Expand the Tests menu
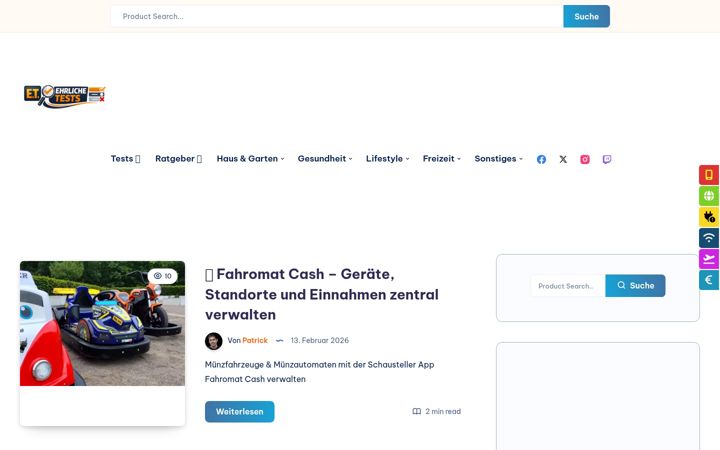The height and width of the screenshot is (450, 720). [125, 159]
